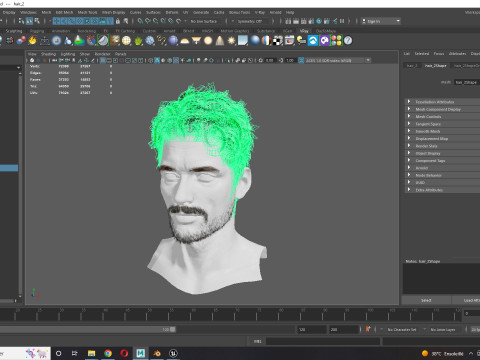Viewport: 480px width, 360px height.
Task: Click the Select button in Attribute Editor
Action: pyautogui.click(x=426, y=300)
